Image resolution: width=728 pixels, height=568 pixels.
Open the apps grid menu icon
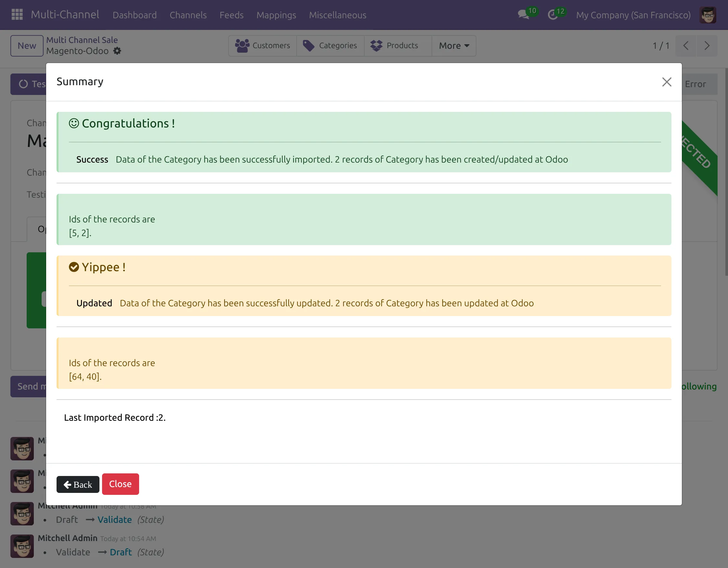(x=17, y=15)
